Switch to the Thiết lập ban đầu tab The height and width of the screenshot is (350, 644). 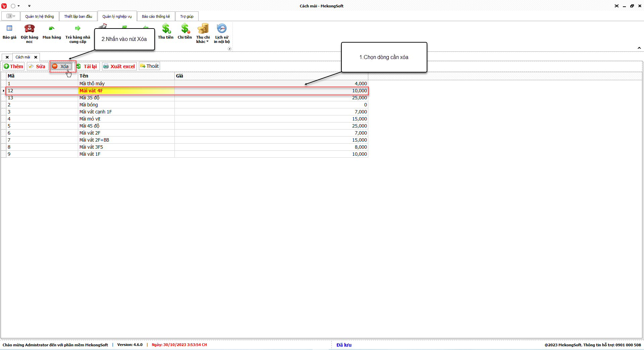pos(78,16)
